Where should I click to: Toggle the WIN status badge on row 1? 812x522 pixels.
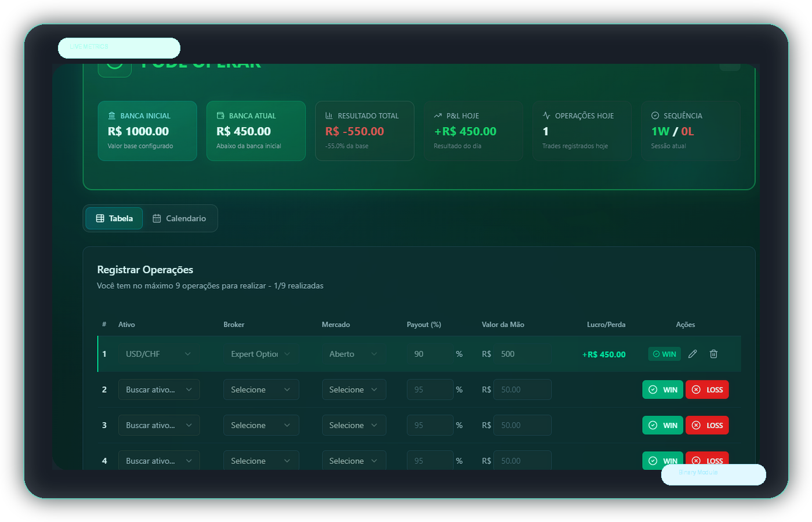click(x=664, y=354)
